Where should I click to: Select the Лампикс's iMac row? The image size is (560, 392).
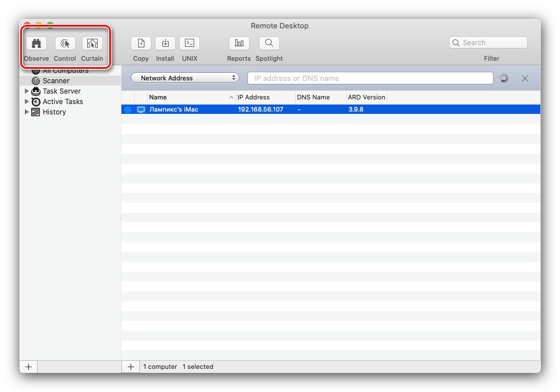tap(331, 109)
